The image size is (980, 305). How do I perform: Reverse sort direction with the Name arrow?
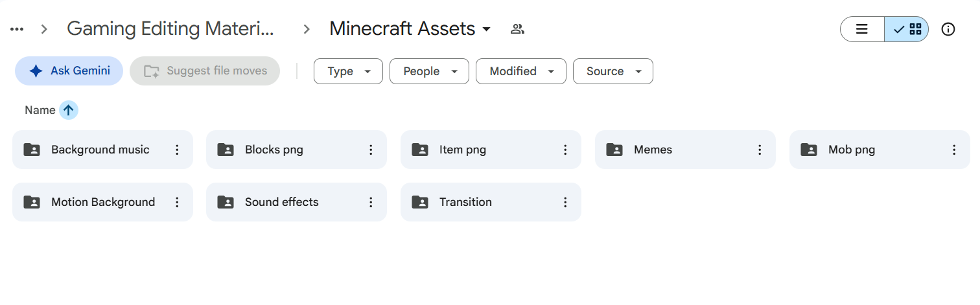tap(69, 110)
